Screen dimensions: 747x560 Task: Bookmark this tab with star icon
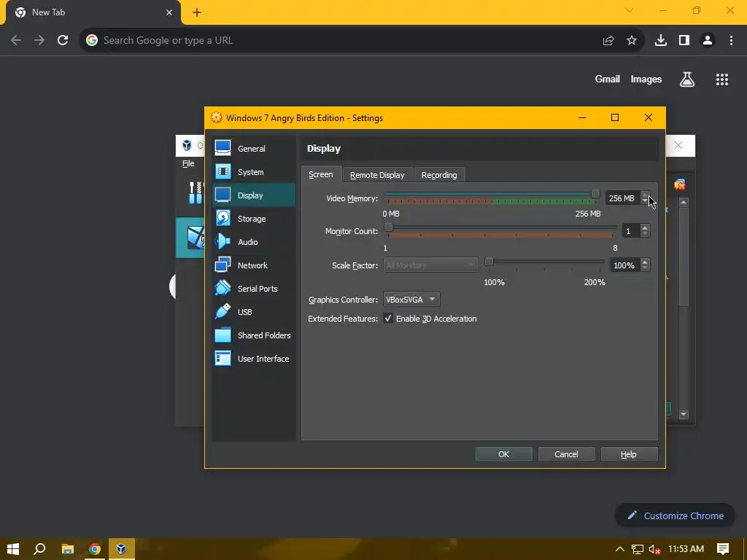[x=632, y=41]
